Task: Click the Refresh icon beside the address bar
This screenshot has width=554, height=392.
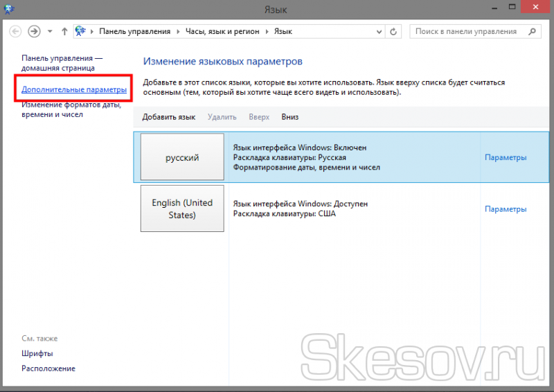Action: tap(394, 31)
